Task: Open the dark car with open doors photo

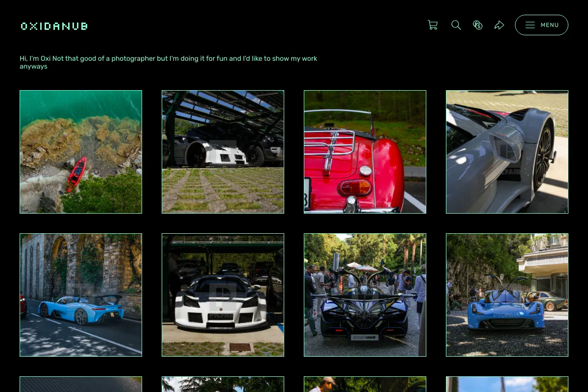Action: point(365,295)
